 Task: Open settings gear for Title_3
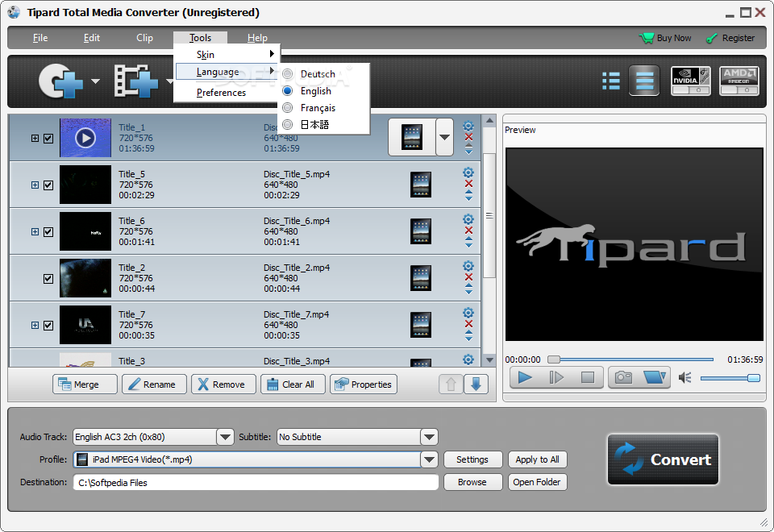coord(468,360)
